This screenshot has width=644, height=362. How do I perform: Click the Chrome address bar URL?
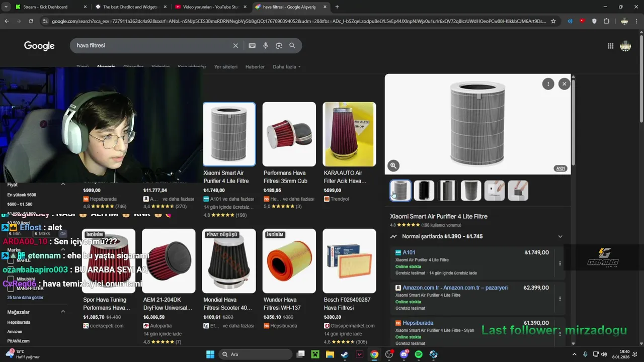click(x=298, y=21)
